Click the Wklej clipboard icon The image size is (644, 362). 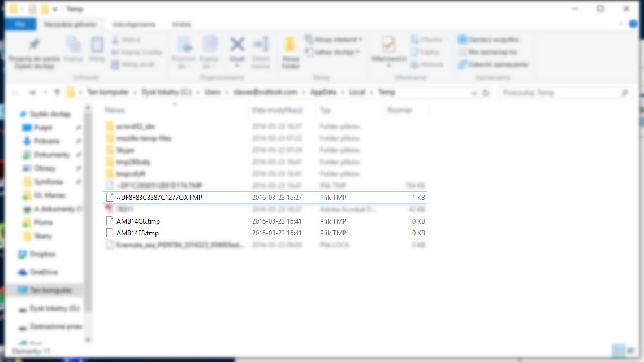[97, 44]
